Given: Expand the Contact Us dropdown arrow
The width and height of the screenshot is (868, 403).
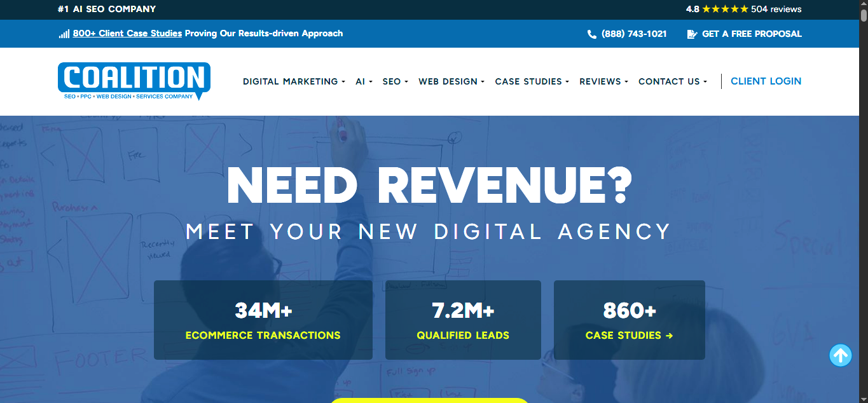Looking at the screenshot, I should pos(705,82).
